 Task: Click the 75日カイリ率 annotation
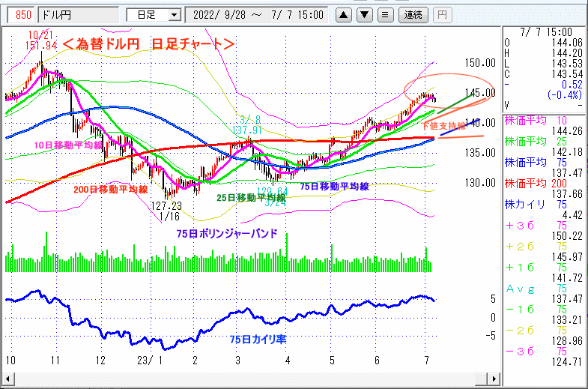(258, 340)
